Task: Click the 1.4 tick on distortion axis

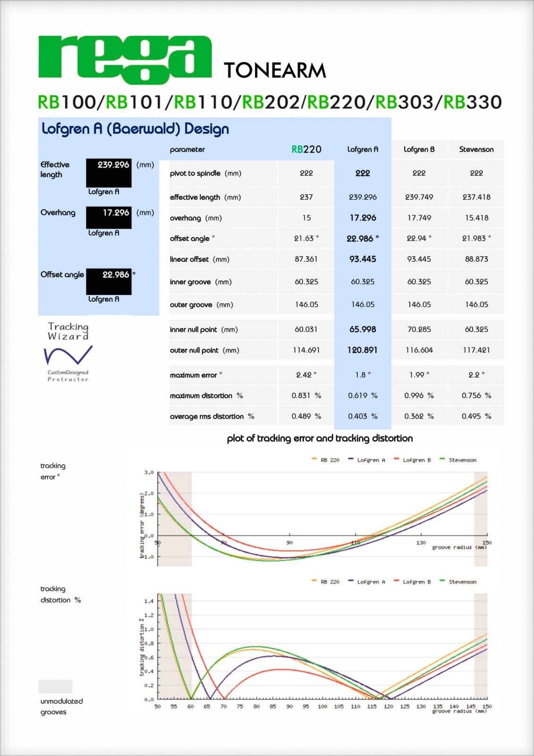Action: point(149,601)
